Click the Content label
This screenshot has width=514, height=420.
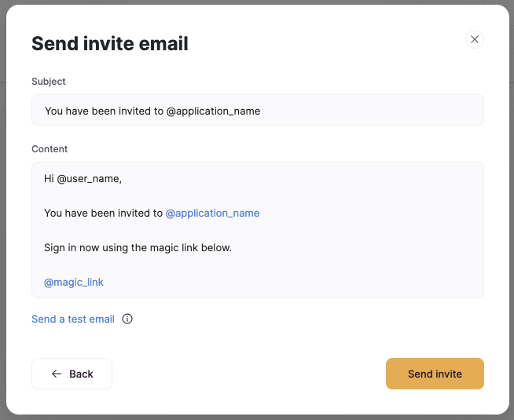click(x=50, y=149)
